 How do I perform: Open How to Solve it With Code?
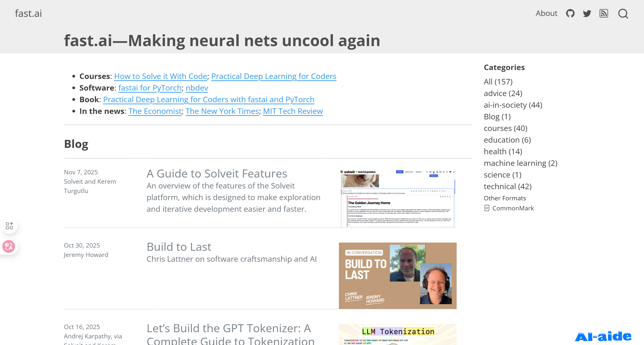[x=160, y=76]
